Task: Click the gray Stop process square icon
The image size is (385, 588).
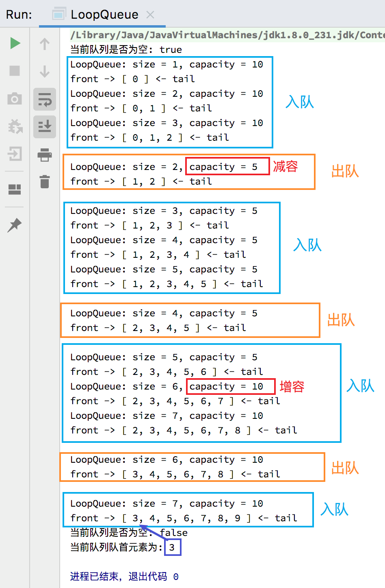Action: [x=15, y=71]
